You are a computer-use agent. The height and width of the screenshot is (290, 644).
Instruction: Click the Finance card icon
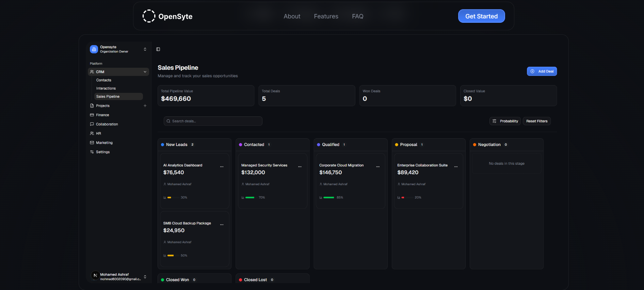(x=92, y=115)
